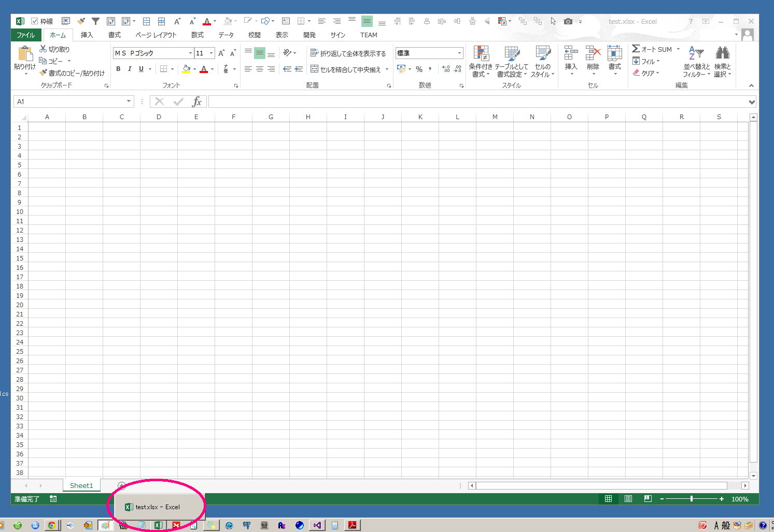Click the test.xlsx - Excel taskbar preview
The width and height of the screenshot is (774, 532).
[x=160, y=507]
